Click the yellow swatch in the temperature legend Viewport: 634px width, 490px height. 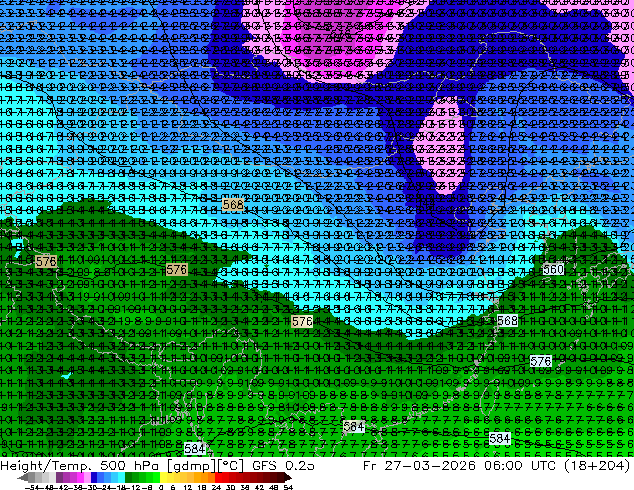point(163,477)
